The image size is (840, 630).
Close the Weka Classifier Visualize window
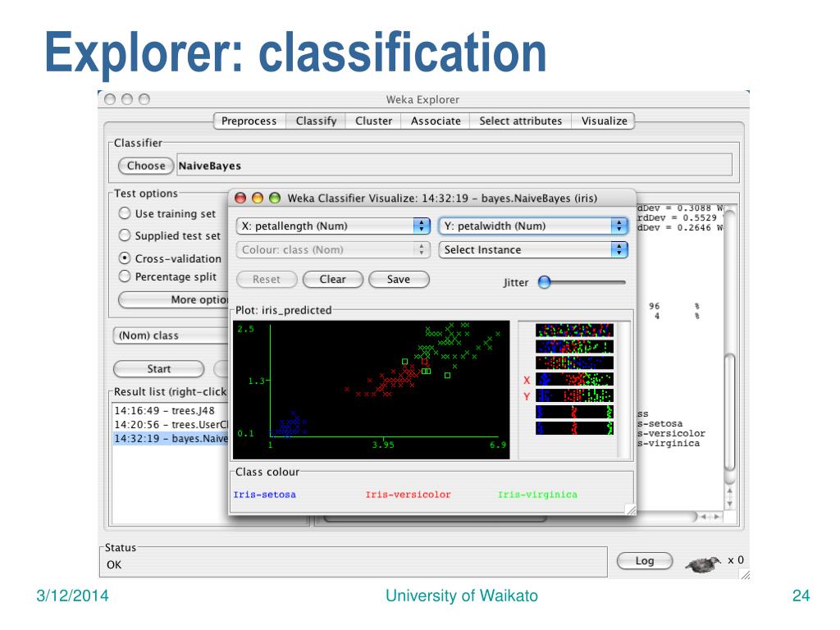coord(240,198)
